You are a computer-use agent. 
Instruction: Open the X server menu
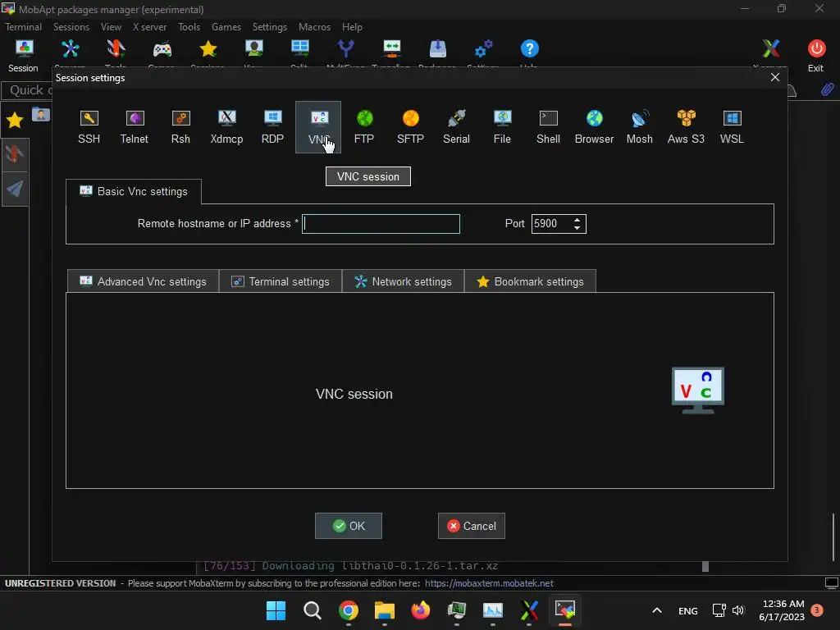pyautogui.click(x=149, y=27)
